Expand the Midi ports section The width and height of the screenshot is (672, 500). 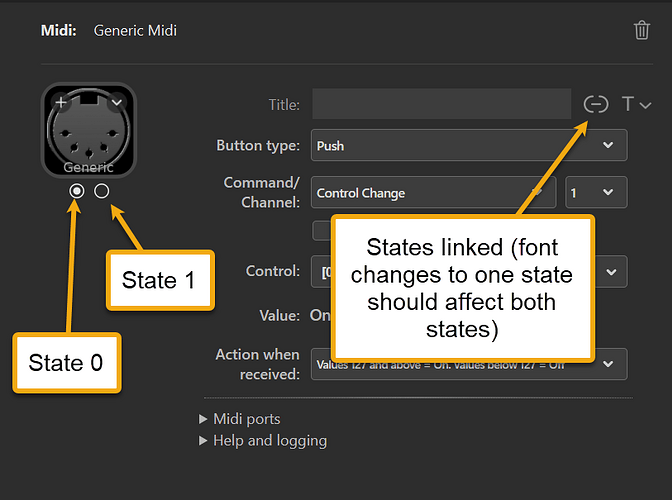[x=240, y=419]
